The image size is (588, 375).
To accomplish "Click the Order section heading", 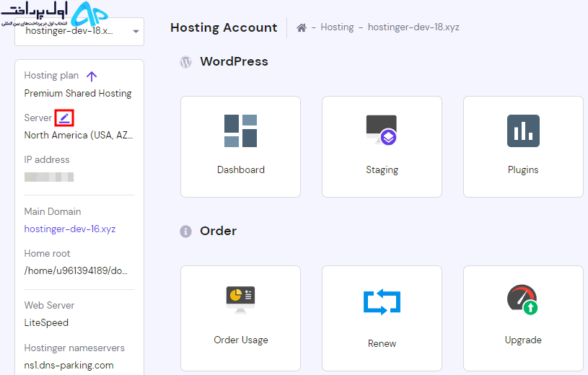I will (219, 231).
